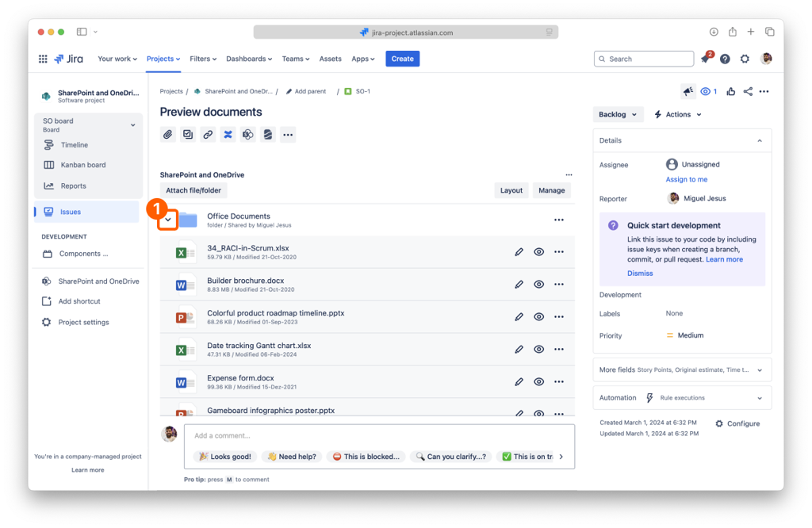Screen dimensions: 812x528
Task: Preview Colorful product roadmap timeline.pptx eye icon
Action: pyautogui.click(x=538, y=316)
